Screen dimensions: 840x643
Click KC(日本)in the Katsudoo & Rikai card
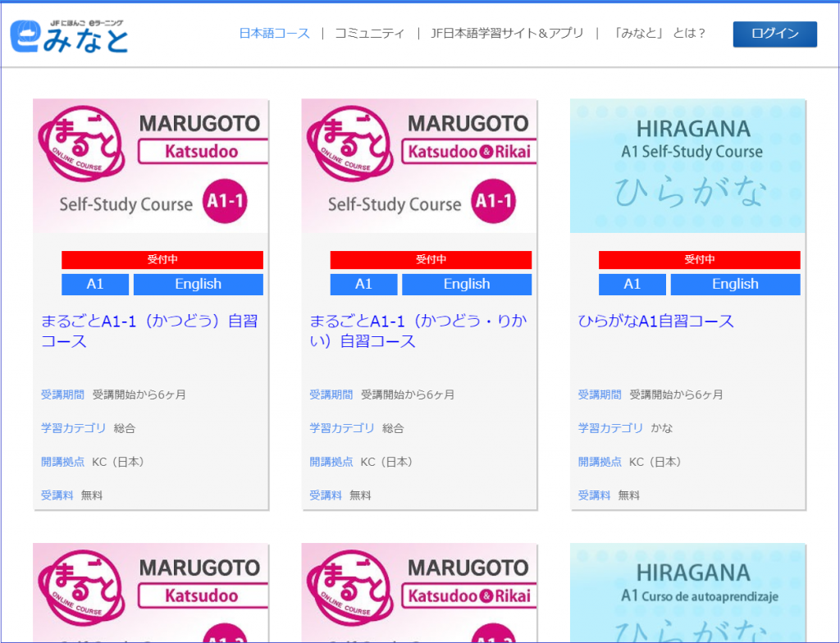click(387, 462)
